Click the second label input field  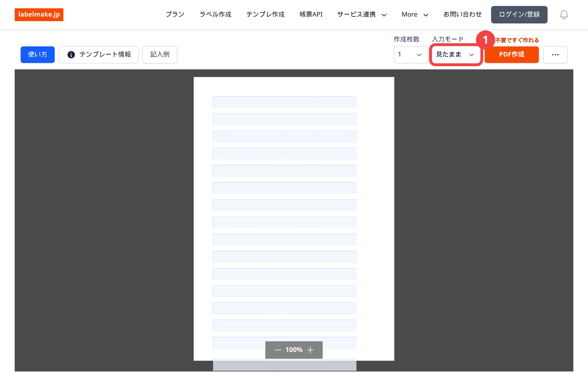click(x=284, y=119)
